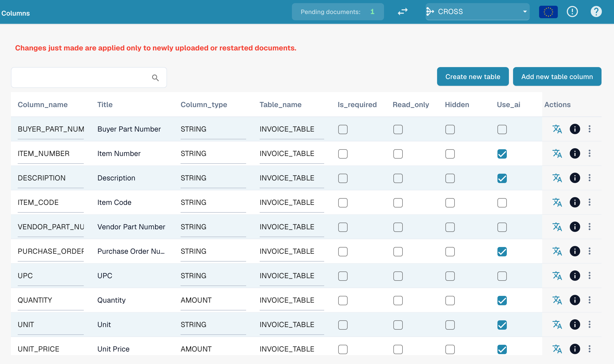Tick Read_only for UNIT row
Image resolution: width=614 pixels, height=364 pixels.
coord(398,325)
